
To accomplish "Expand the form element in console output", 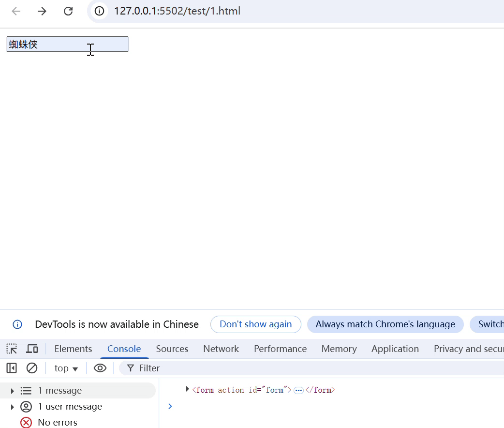I will (x=188, y=390).
